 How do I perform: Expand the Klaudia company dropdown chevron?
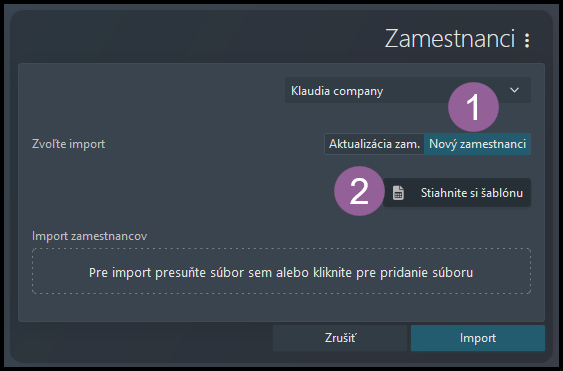pos(515,90)
